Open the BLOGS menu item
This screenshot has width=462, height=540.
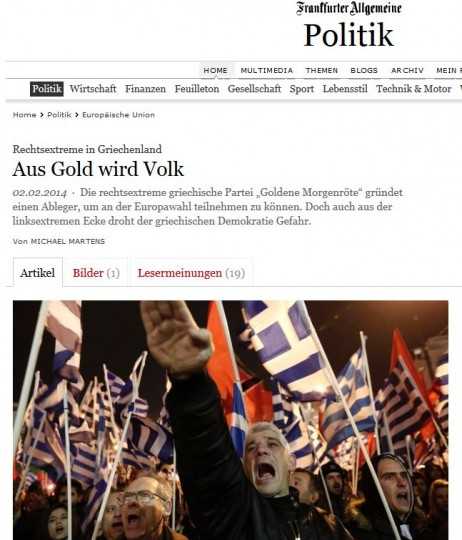point(364,71)
